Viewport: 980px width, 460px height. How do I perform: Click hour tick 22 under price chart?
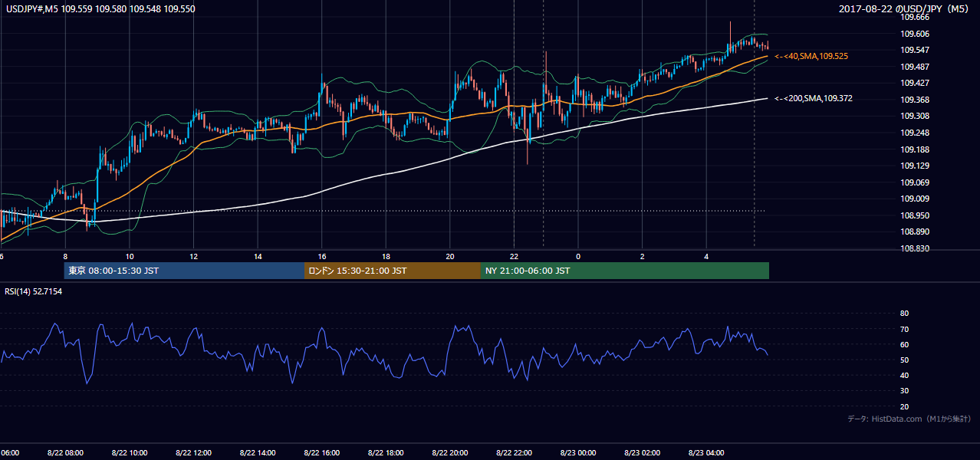[x=515, y=257]
